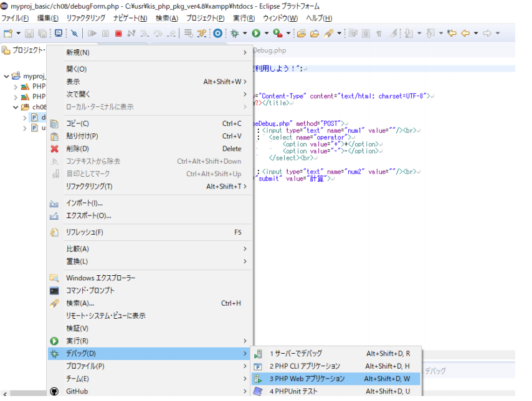Click the yellow Back navigation arrow
The image size is (532, 401).
click(x=465, y=33)
